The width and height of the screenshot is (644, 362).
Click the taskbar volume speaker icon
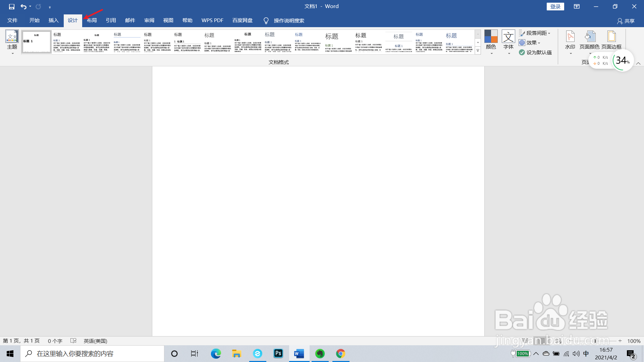point(576,354)
